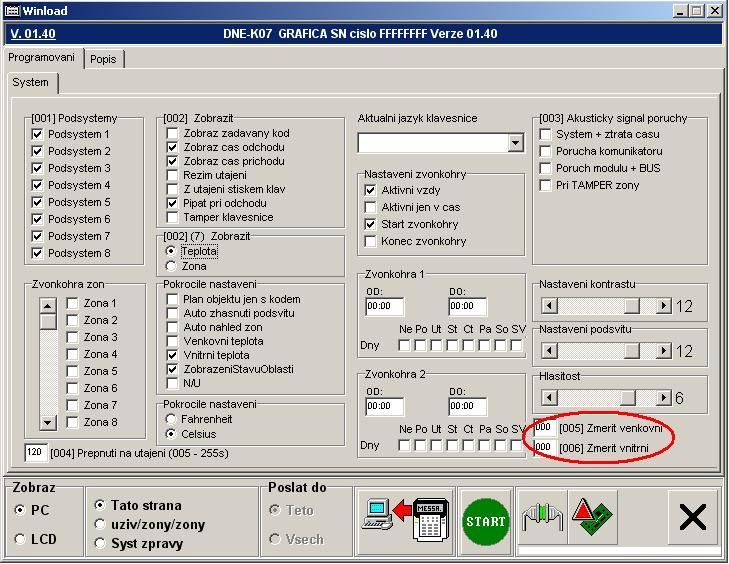Toggle the Pri TAMPER zony checkbox
Image resolution: width=729 pixels, height=564 pixels.
tap(546, 185)
